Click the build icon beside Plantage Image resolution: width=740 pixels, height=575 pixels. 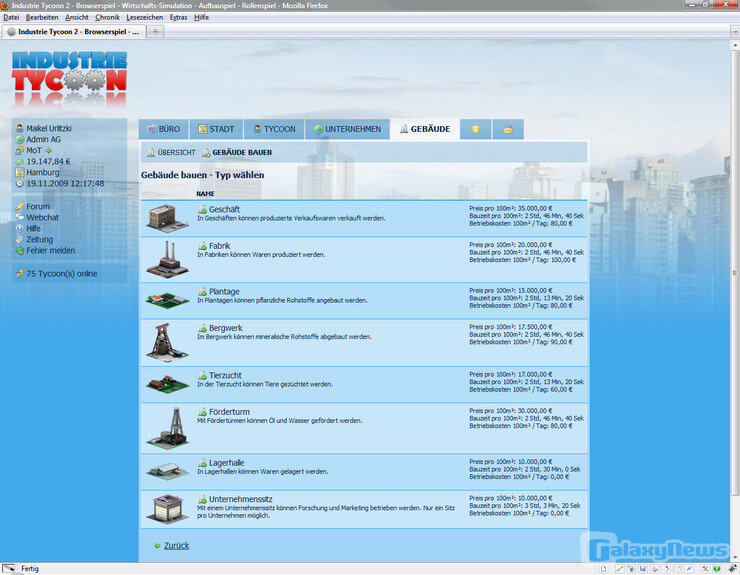click(x=202, y=292)
